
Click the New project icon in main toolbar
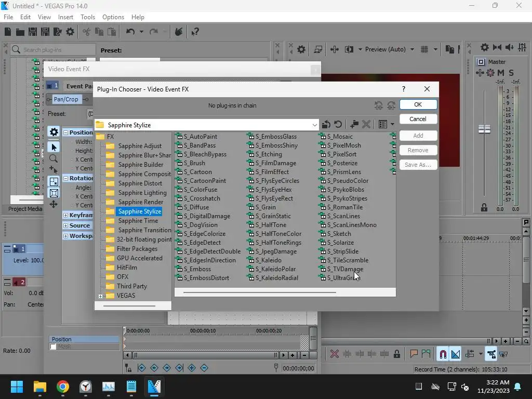[8, 32]
